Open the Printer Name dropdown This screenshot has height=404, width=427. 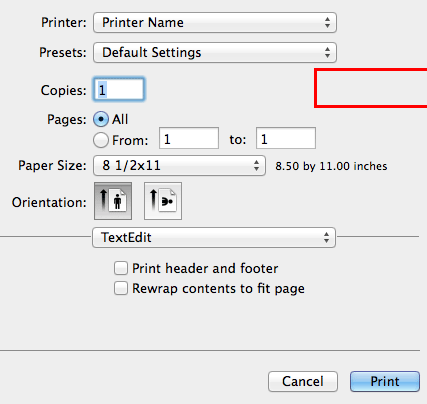point(215,23)
